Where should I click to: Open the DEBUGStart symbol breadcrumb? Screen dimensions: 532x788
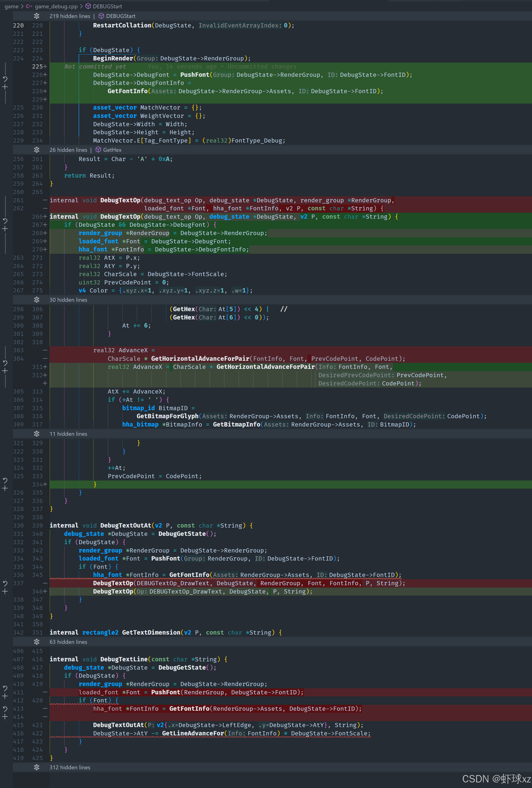click(108, 6)
